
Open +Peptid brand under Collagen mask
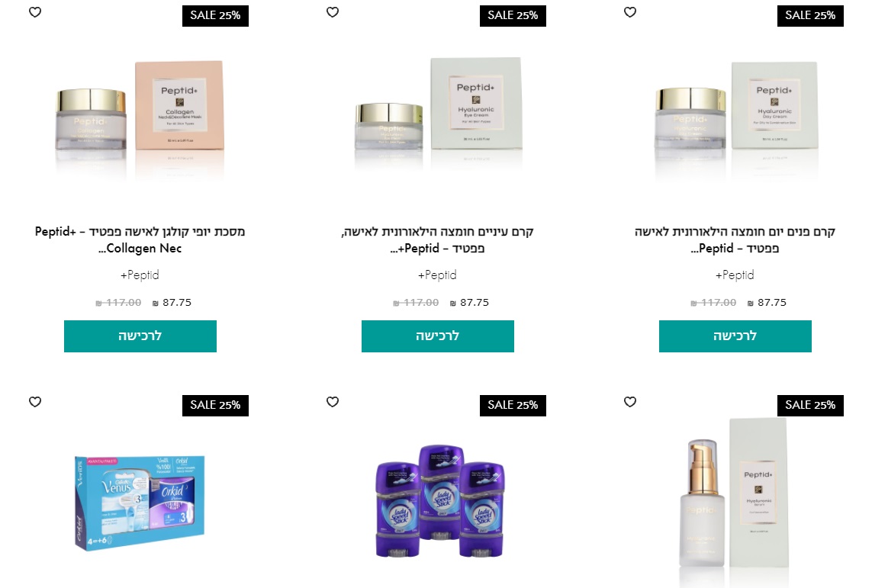tap(140, 275)
